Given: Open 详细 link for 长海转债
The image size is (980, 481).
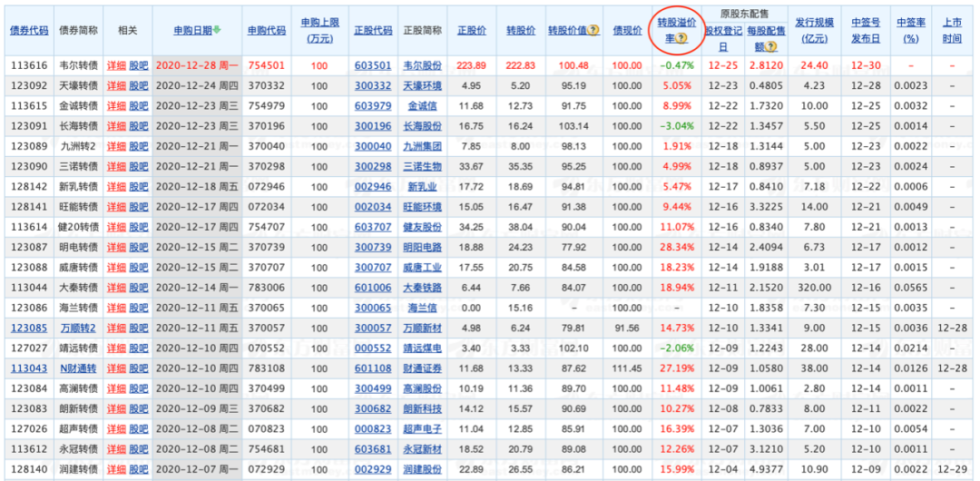Looking at the screenshot, I should (116, 126).
